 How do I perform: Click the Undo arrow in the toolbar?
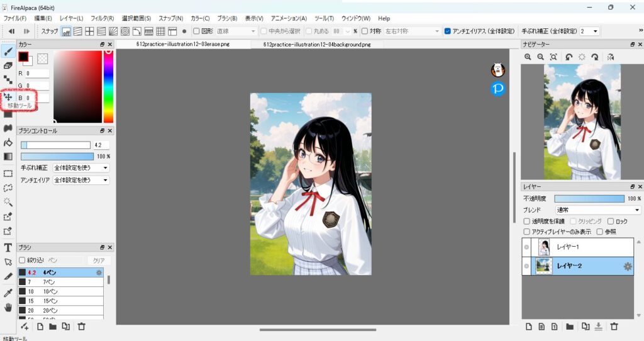click(x=11, y=31)
